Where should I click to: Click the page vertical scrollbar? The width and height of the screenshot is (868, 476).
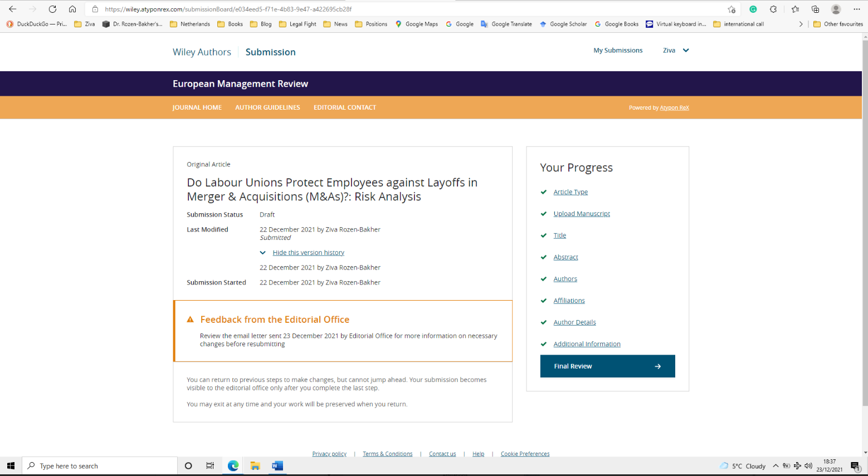(x=865, y=223)
